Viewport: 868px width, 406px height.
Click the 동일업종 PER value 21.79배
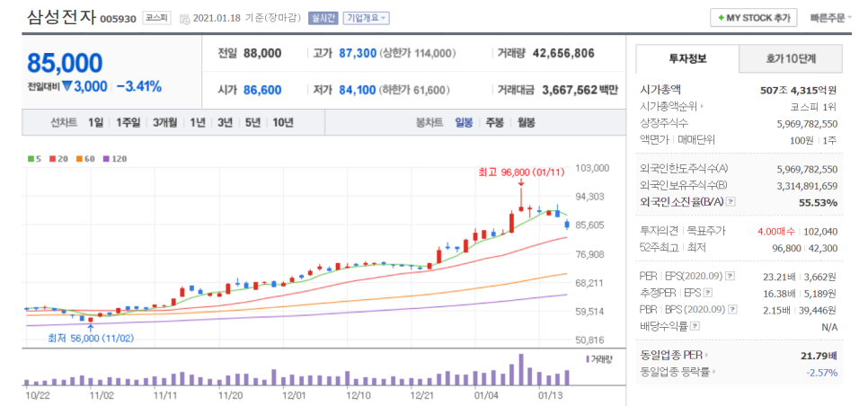[819, 355]
